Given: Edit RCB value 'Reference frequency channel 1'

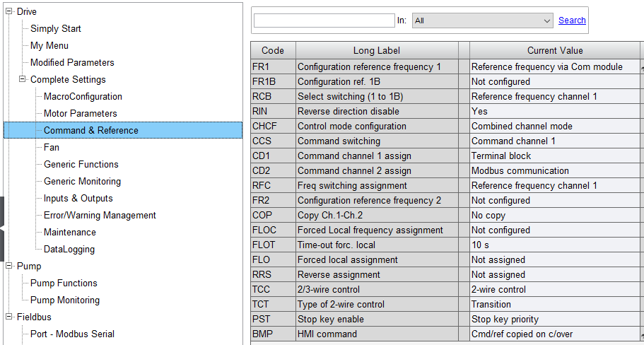Looking at the screenshot, I should [555, 97].
